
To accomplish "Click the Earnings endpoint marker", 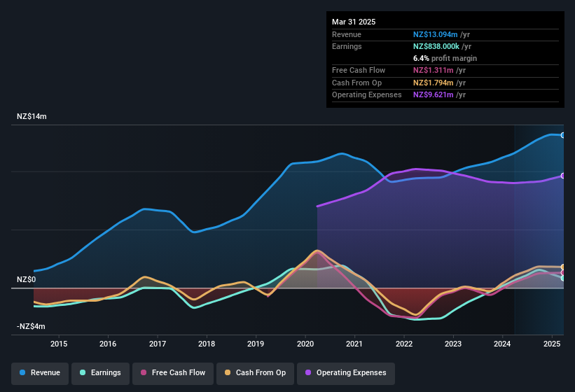I will click(x=563, y=279).
